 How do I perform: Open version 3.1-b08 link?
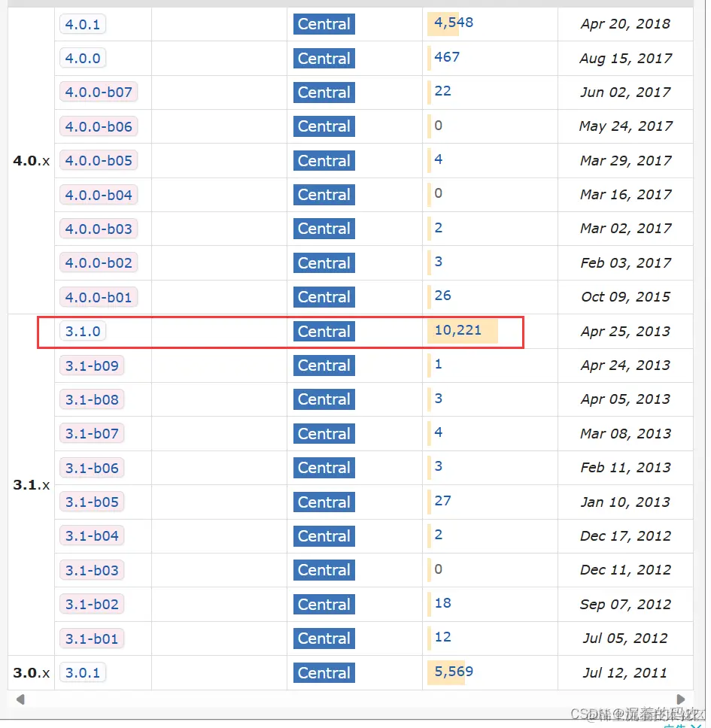[92, 399]
